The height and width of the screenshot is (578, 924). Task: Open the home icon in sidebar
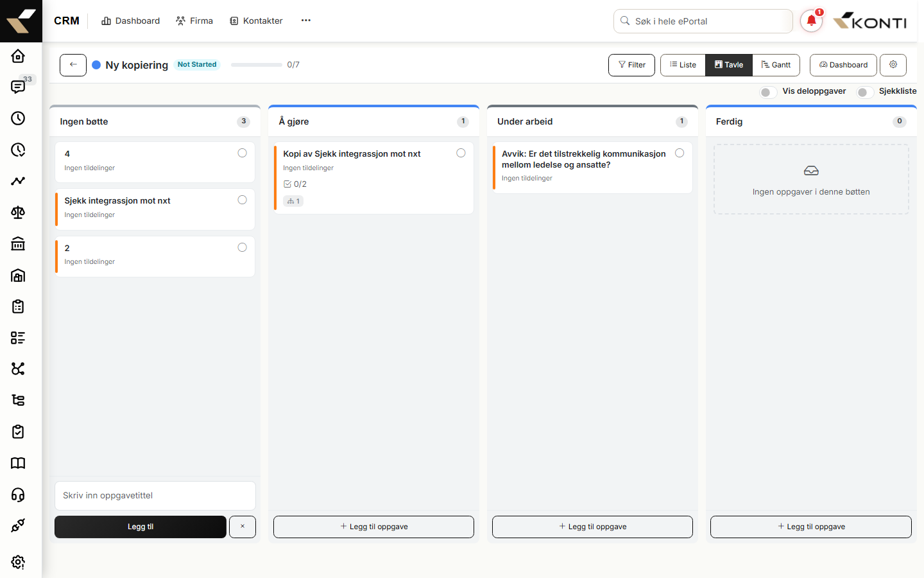click(18, 56)
